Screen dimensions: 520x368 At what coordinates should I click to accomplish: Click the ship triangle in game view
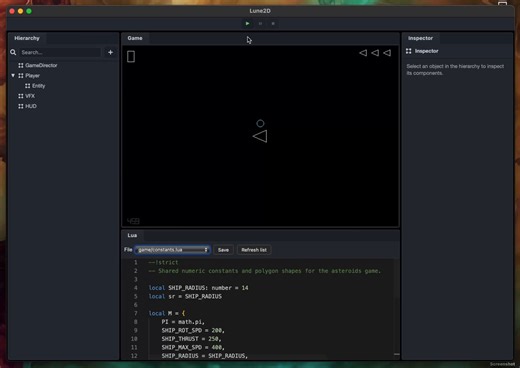click(x=260, y=136)
